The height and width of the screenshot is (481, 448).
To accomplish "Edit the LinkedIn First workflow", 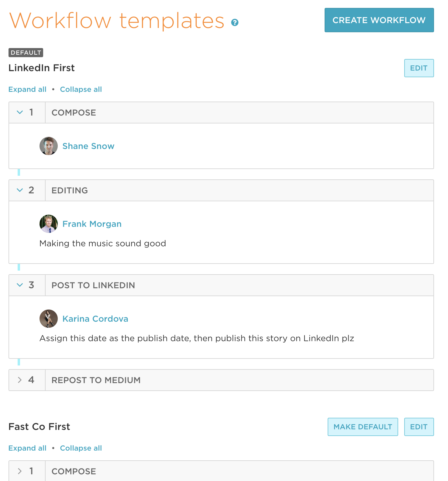I will [x=419, y=68].
